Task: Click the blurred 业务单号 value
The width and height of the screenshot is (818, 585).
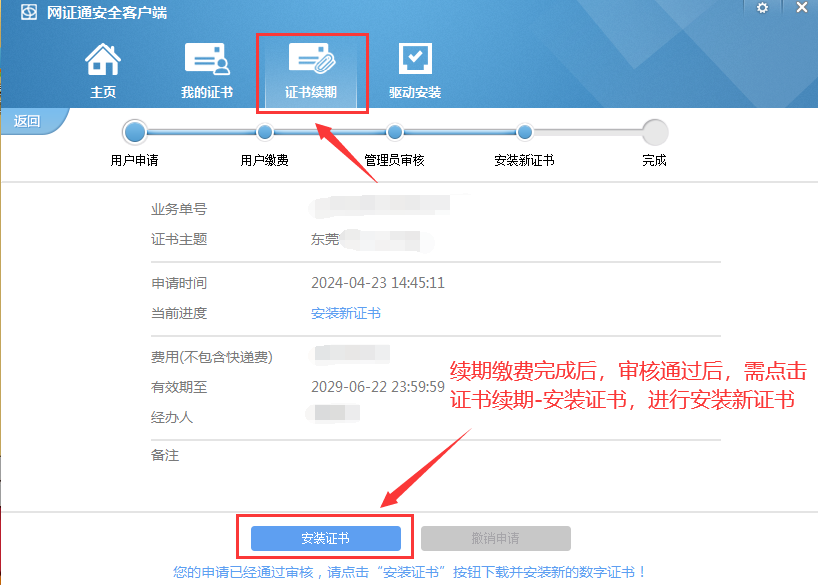Action: click(380, 208)
